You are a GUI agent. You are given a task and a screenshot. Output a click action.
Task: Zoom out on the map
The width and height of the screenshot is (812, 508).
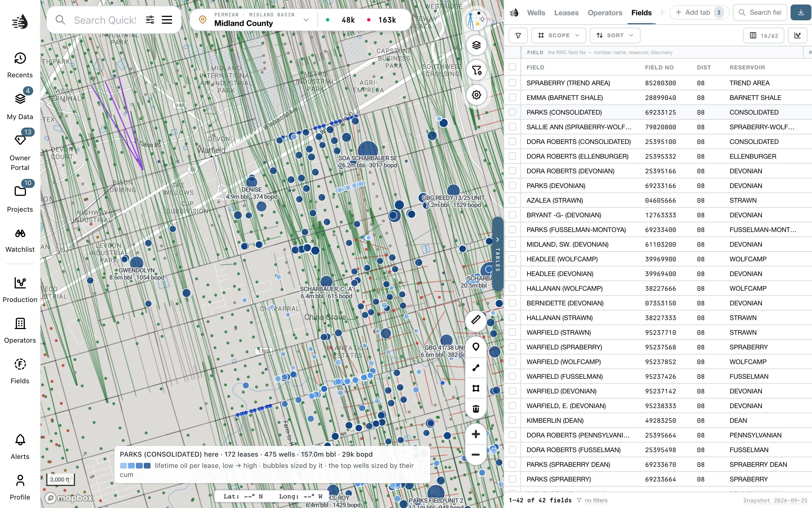(x=476, y=455)
